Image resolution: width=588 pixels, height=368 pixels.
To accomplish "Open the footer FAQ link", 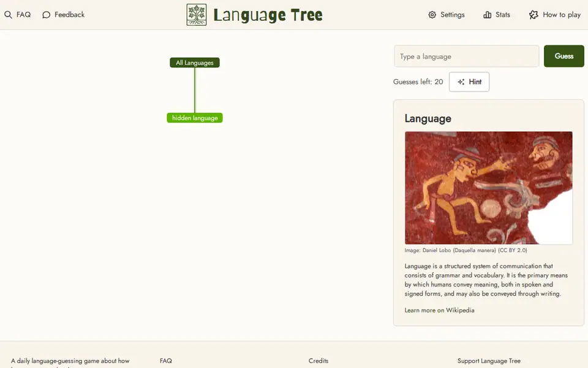I will (x=166, y=361).
